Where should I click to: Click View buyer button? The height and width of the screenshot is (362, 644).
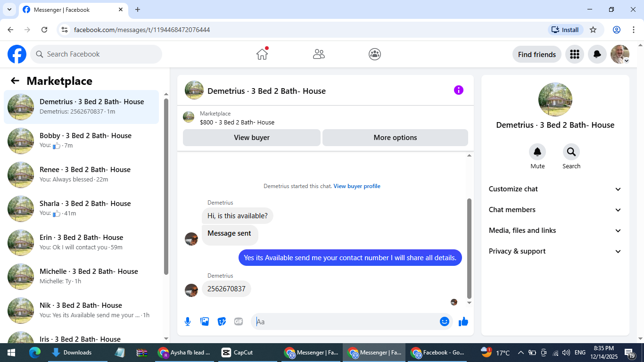tap(252, 138)
